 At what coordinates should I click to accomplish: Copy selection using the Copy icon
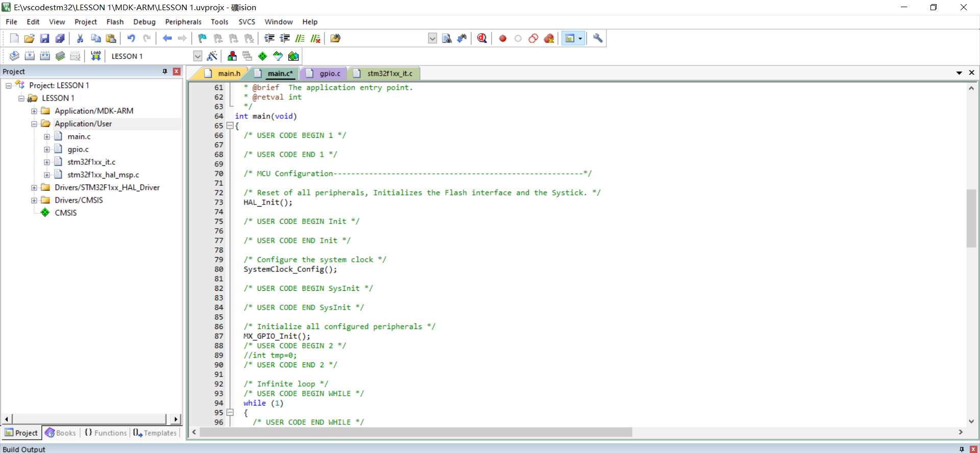point(95,38)
